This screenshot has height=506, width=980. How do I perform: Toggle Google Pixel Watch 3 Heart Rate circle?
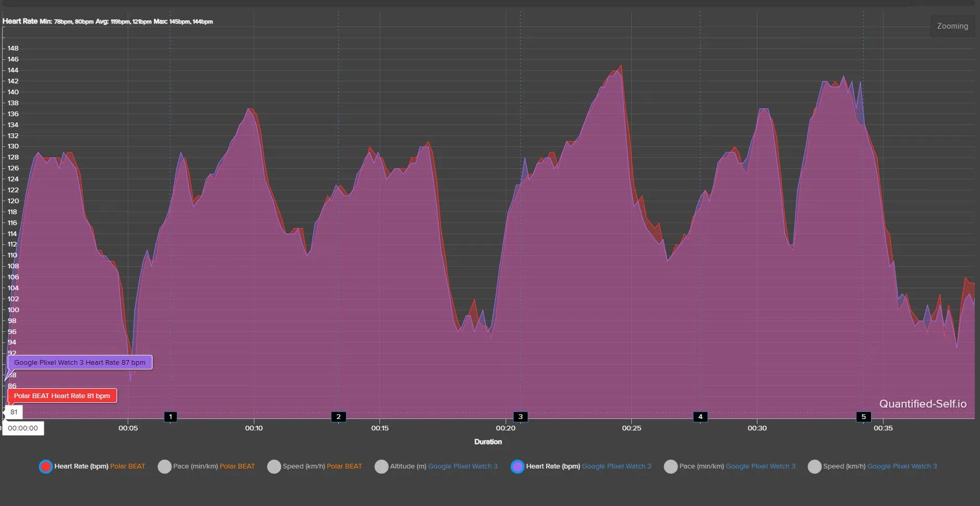[x=517, y=466]
